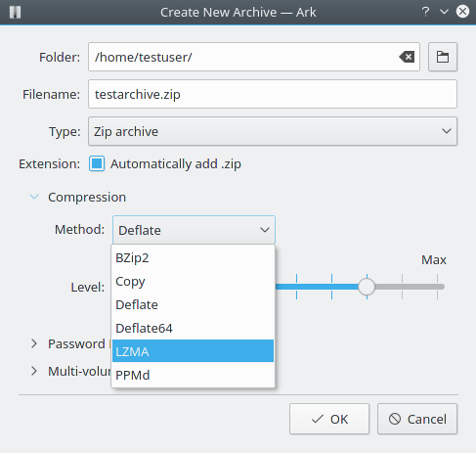Choose PPMd compression method
This screenshot has width=476, height=453.
pyautogui.click(x=193, y=375)
